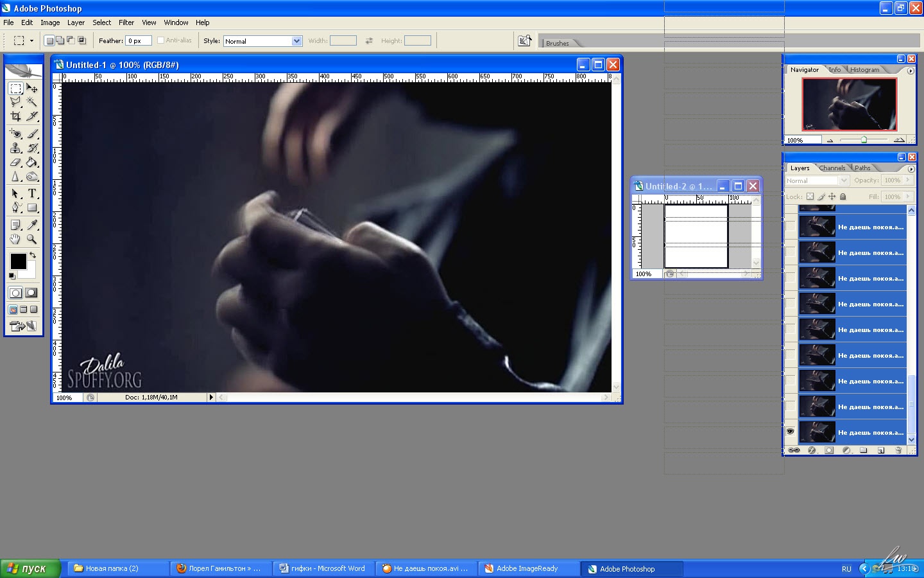
Task: Add a layer mask
Action: point(829,450)
